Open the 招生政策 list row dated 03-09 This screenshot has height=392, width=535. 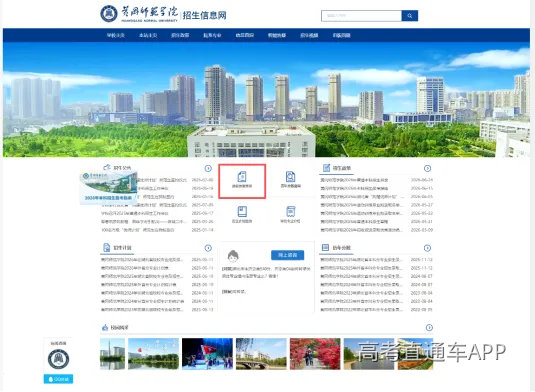pyautogui.click(x=377, y=230)
